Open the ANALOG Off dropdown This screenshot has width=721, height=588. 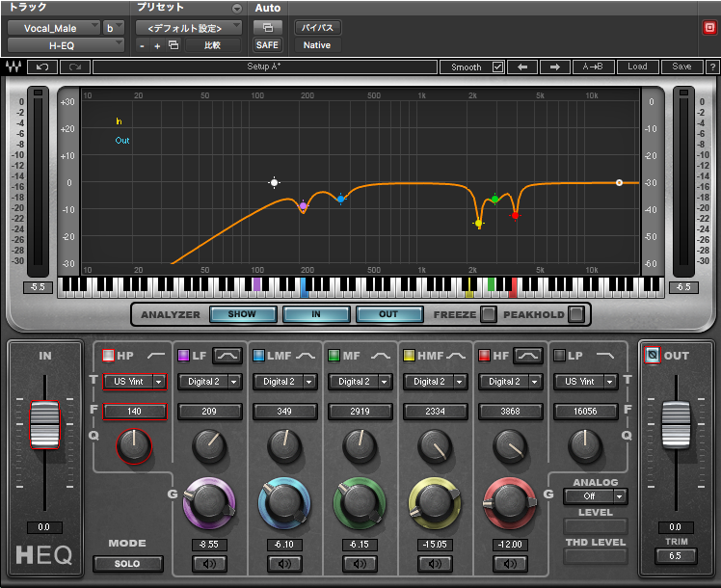click(x=595, y=496)
